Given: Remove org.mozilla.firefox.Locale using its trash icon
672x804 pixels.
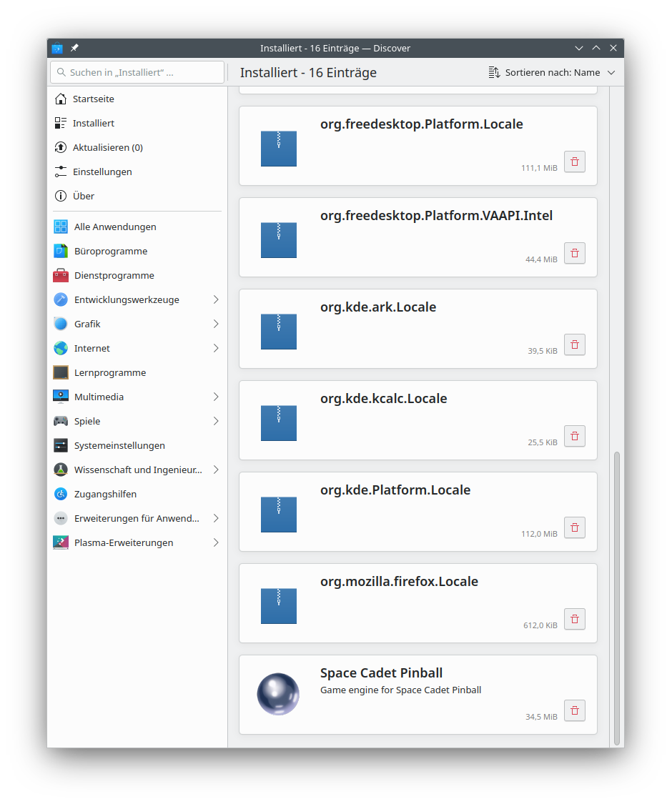Looking at the screenshot, I should point(575,619).
